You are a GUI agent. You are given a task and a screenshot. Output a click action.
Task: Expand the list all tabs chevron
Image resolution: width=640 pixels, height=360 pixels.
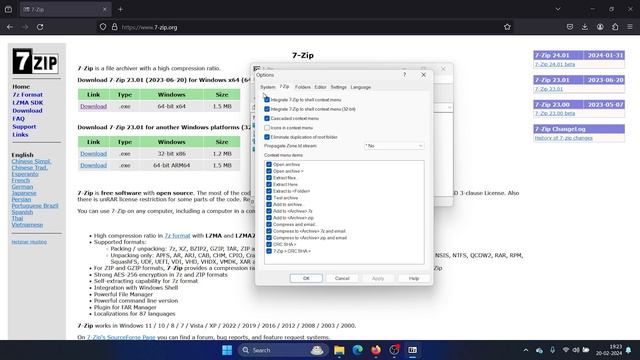pos(558,9)
